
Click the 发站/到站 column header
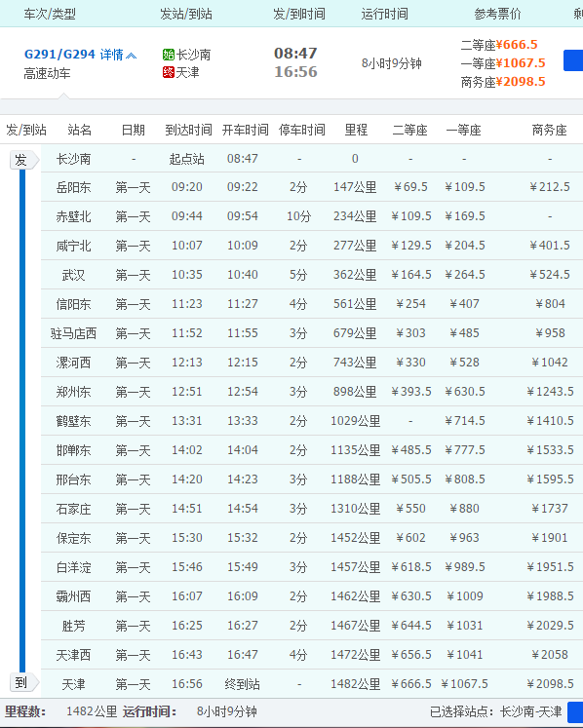(x=186, y=14)
